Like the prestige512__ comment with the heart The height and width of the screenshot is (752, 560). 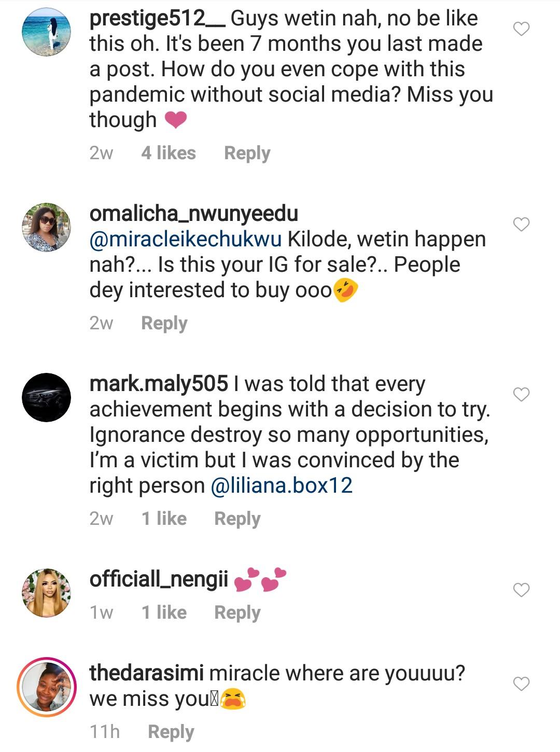(521, 29)
